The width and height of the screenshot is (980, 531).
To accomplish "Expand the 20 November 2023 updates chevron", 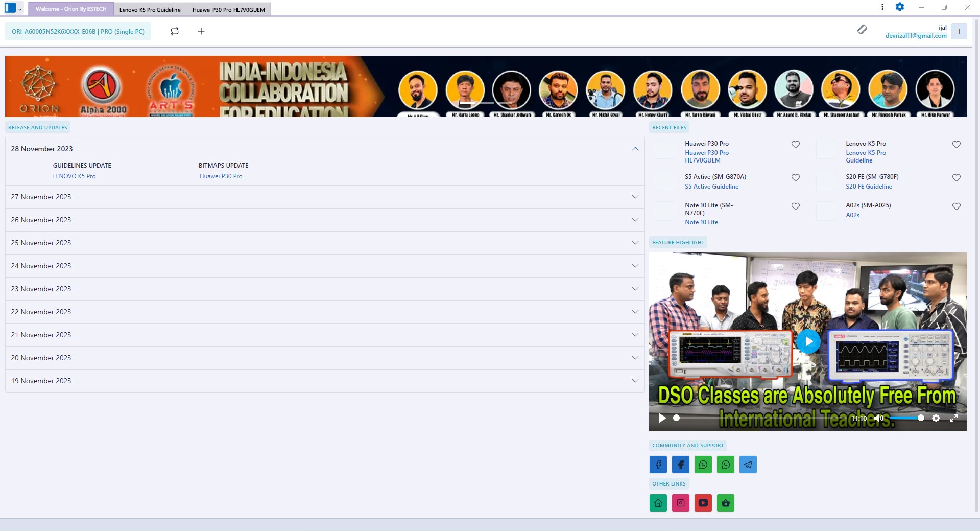I will point(635,358).
